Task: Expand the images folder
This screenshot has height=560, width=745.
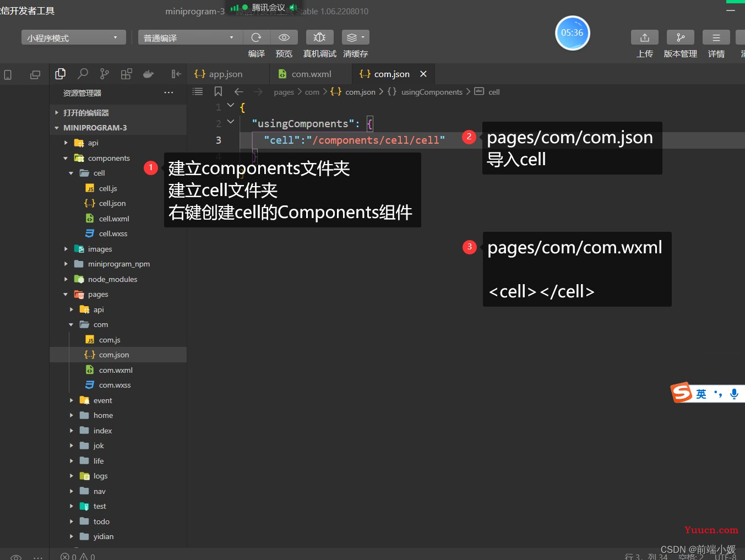Action: point(66,249)
